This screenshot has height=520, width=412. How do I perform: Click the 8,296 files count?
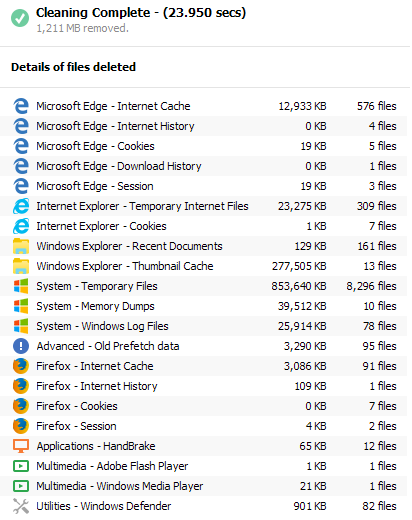[371, 286]
